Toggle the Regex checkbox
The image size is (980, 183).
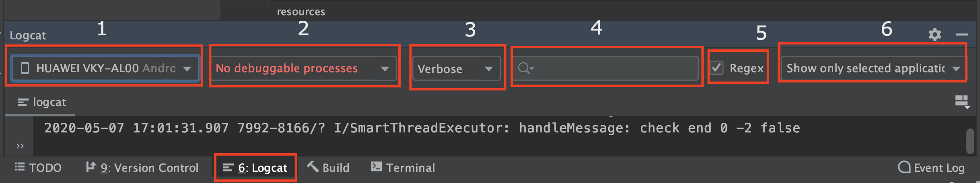pos(717,68)
